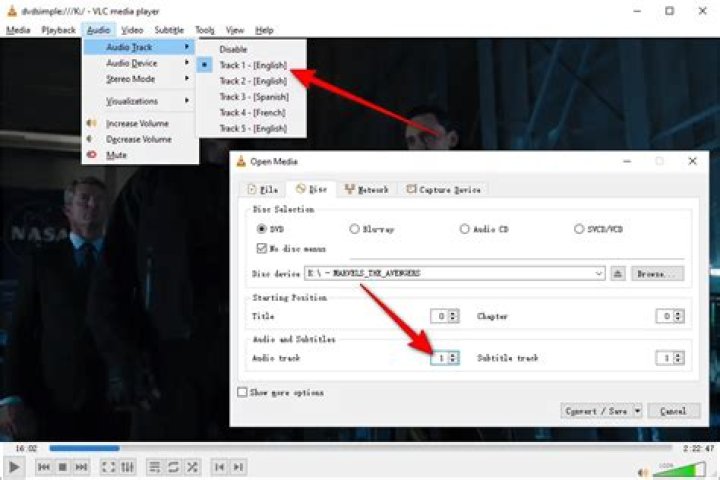The image size is (720, 480).
Task: Toggle Show more options checkbox
Action: [242, 392]
